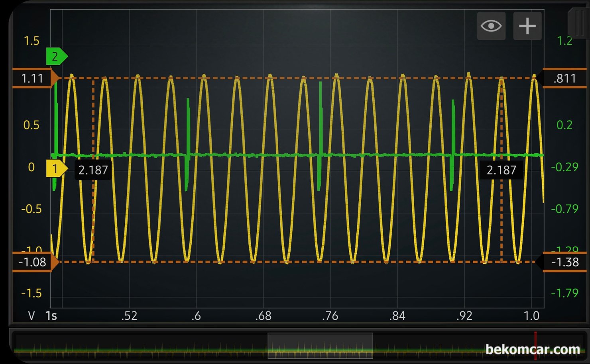590x364 pixels.
Task: Click the .811 right cursor handle
Action: coord(564,78)
